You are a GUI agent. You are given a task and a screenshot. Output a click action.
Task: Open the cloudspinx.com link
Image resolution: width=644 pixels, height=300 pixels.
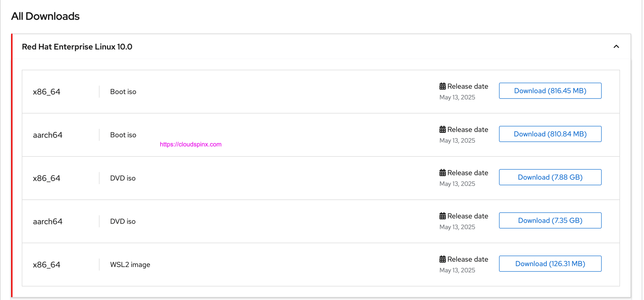click(x=191, y=145)
